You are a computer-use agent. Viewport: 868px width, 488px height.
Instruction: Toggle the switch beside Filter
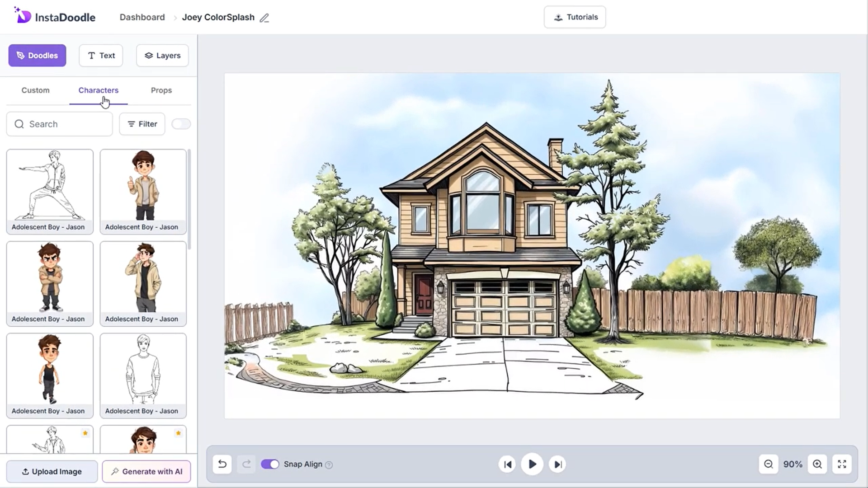(181, 124)
